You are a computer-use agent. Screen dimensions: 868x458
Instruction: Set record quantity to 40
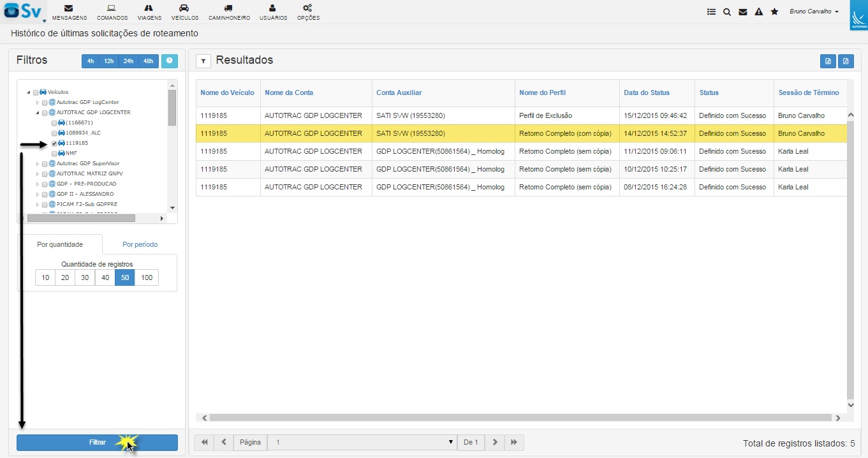[x=105, y=277]
